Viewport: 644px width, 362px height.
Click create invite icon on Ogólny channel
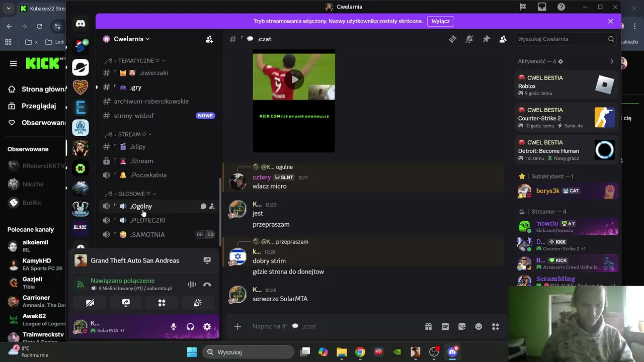(212, 206)
